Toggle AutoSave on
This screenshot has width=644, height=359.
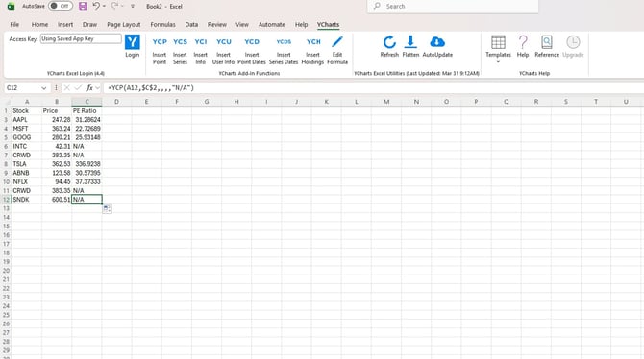61,6
